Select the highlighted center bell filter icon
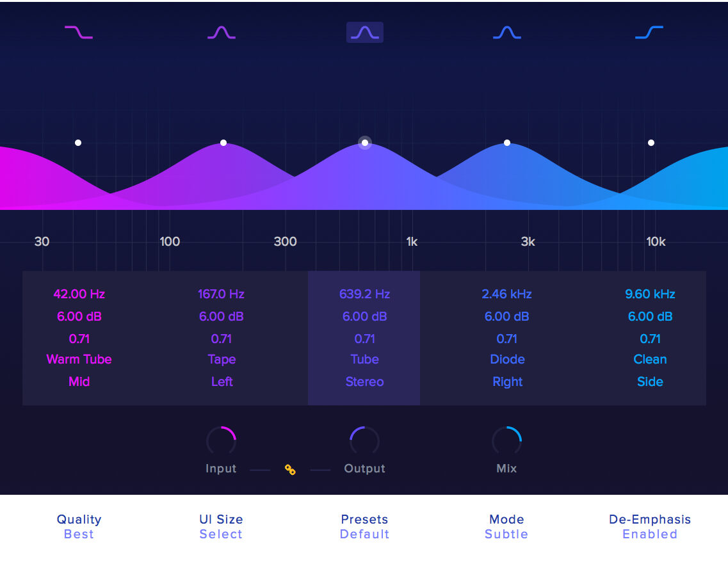The height and width of the screenshot is (562, 728). (365, 32)
